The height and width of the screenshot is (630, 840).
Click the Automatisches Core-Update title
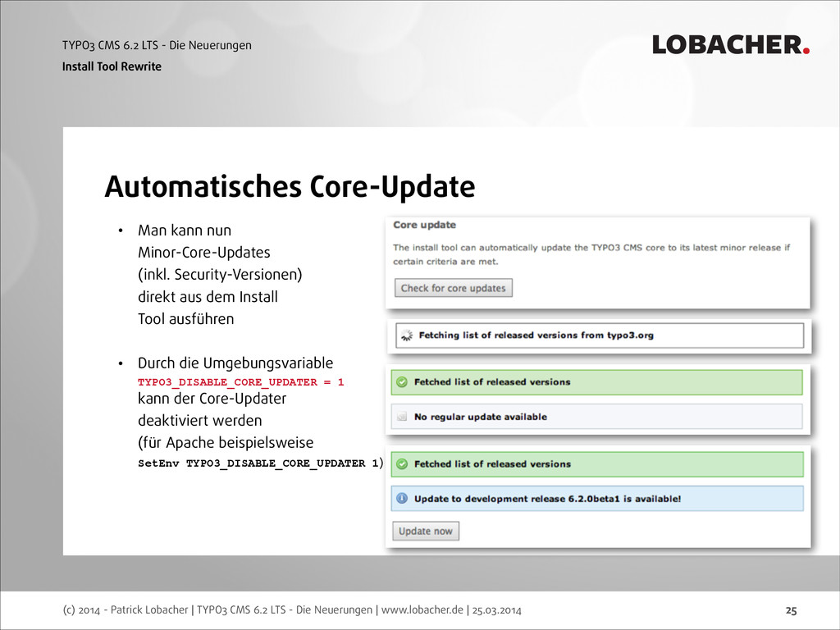pos(290,186)
